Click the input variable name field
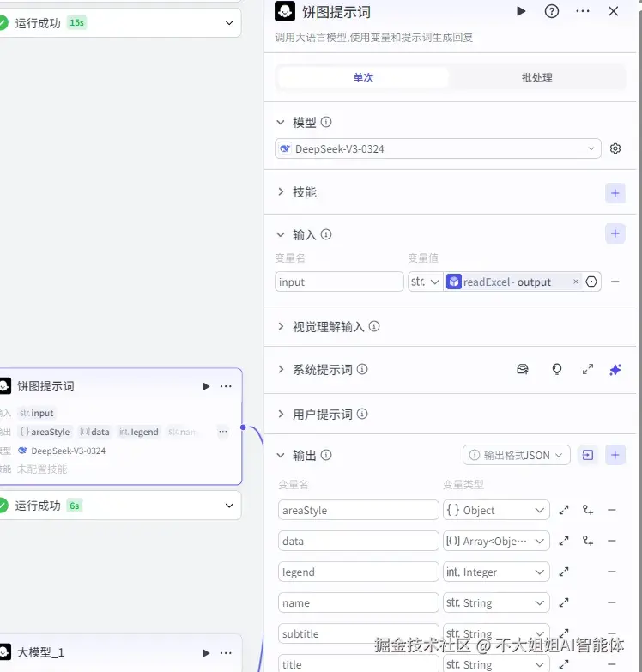 (x=339, y=282)
